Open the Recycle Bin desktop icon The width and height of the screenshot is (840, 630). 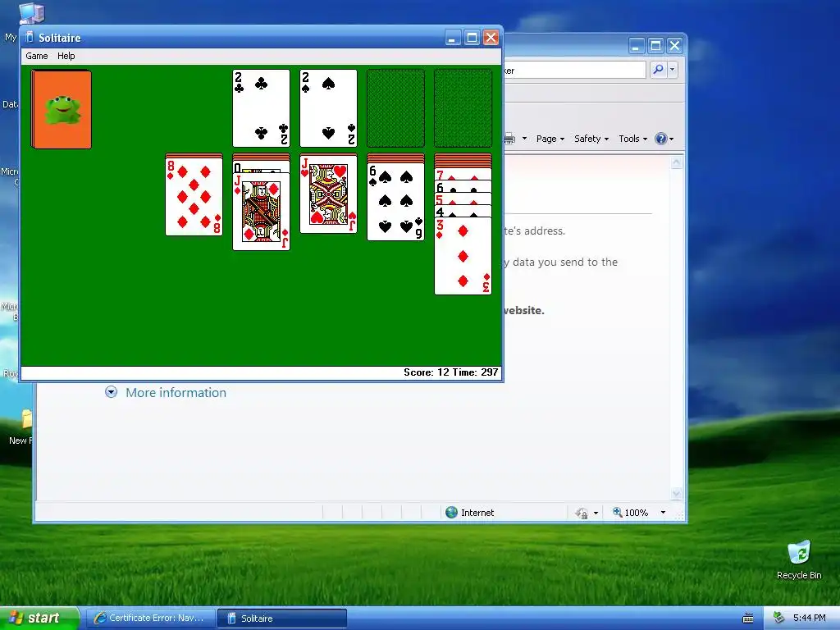(x=799, y=559)
